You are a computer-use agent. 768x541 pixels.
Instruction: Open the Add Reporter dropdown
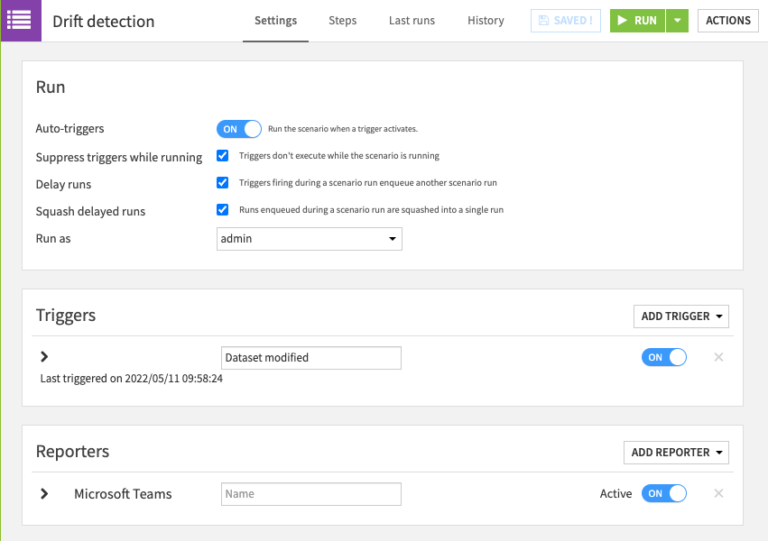pos(676,452)
